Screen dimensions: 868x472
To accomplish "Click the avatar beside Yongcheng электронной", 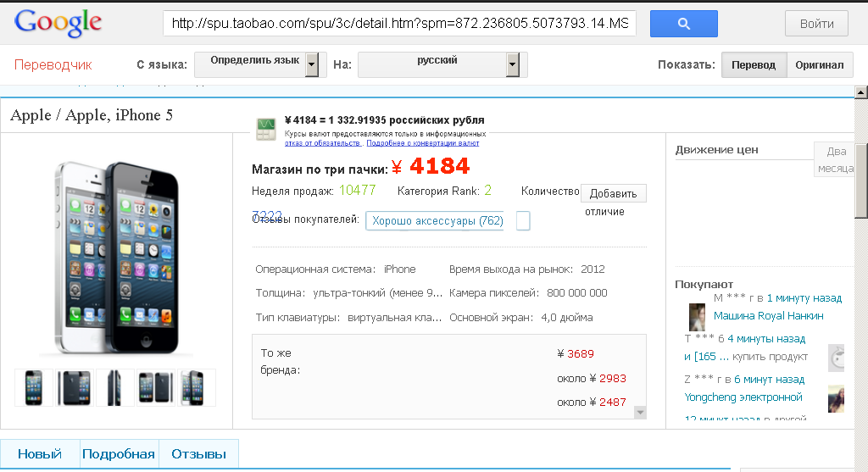I will [836, 399].
